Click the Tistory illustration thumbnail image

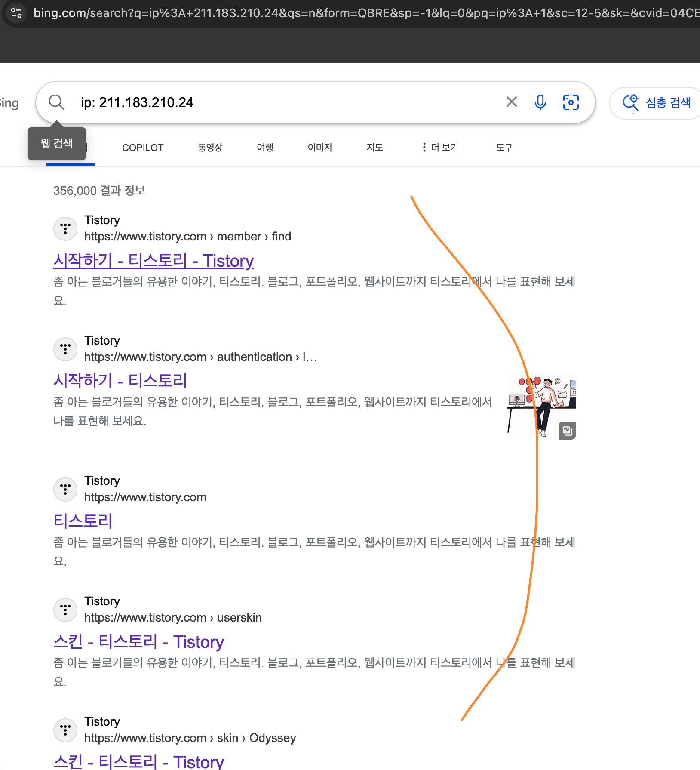pyautogui.click(x=542, y=406)
